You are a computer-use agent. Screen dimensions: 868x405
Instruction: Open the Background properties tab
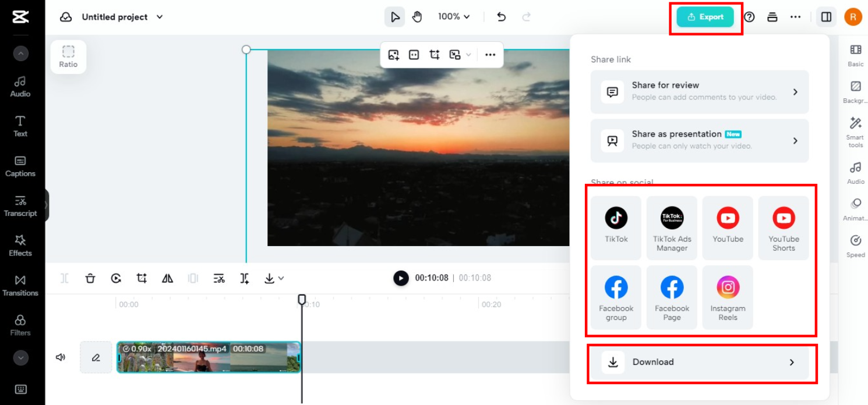856,92
